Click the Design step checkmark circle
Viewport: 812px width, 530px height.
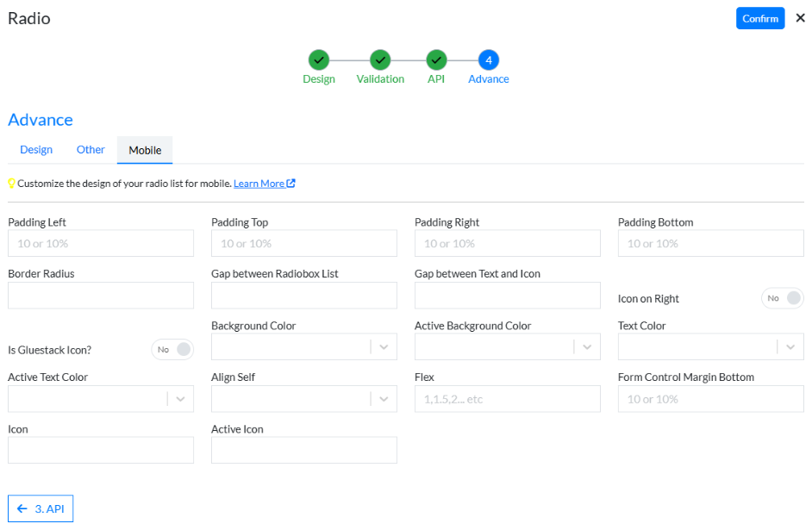(319, 60)
